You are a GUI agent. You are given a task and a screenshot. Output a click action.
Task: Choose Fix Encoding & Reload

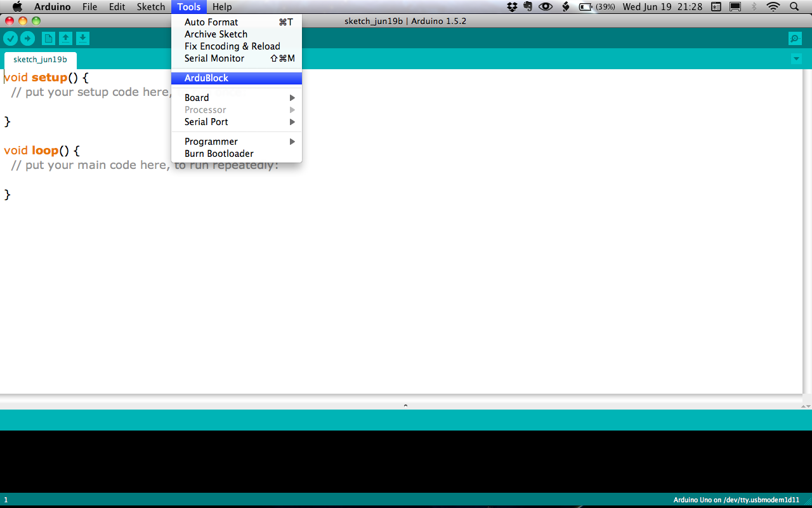[237, 46]
